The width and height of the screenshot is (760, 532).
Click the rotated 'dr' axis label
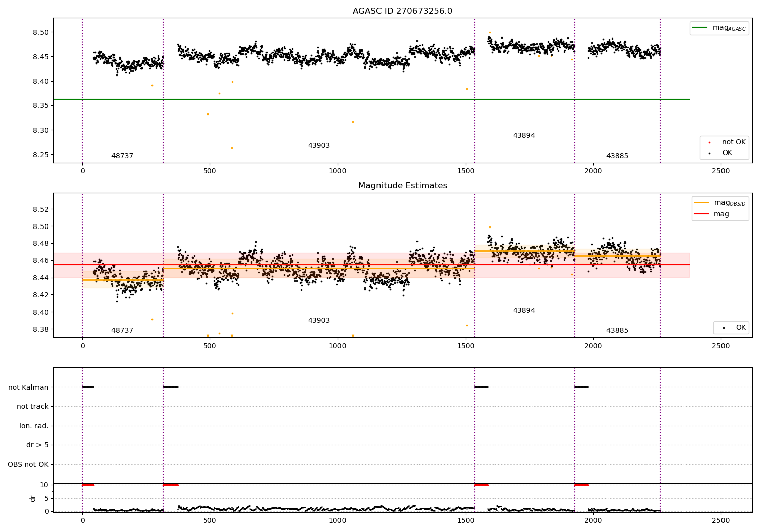point(33,498)
